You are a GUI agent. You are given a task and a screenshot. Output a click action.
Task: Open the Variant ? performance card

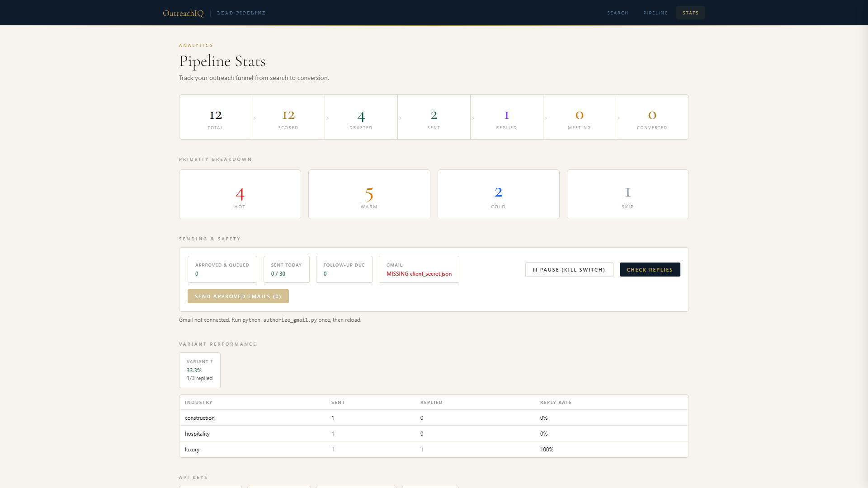click(x=200, y=370)
